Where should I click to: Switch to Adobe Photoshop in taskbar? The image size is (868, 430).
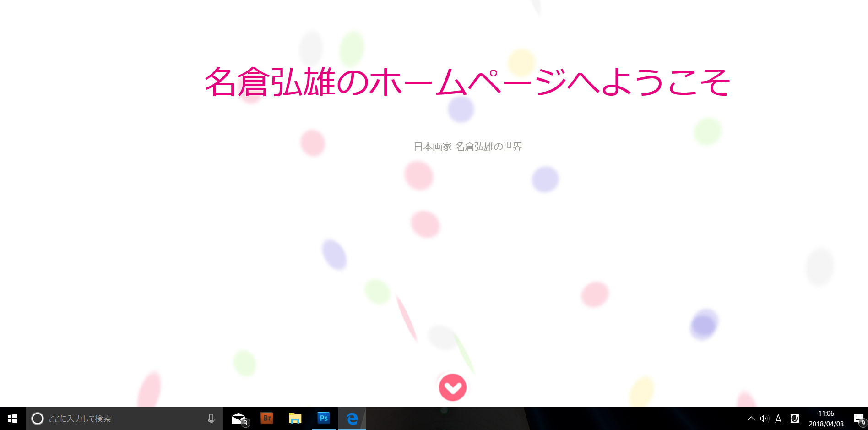point(324,419)
